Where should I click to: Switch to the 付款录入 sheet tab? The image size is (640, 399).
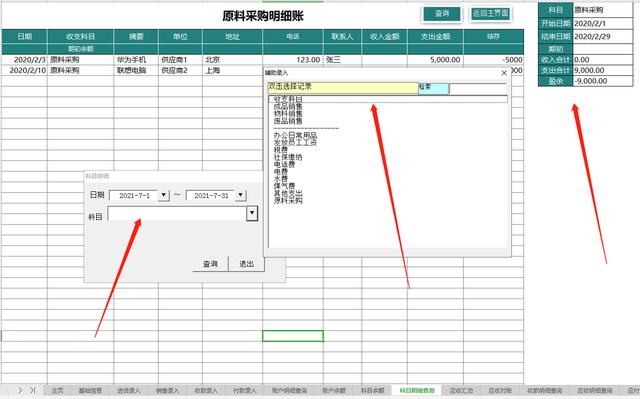click(x=244, y=390)
